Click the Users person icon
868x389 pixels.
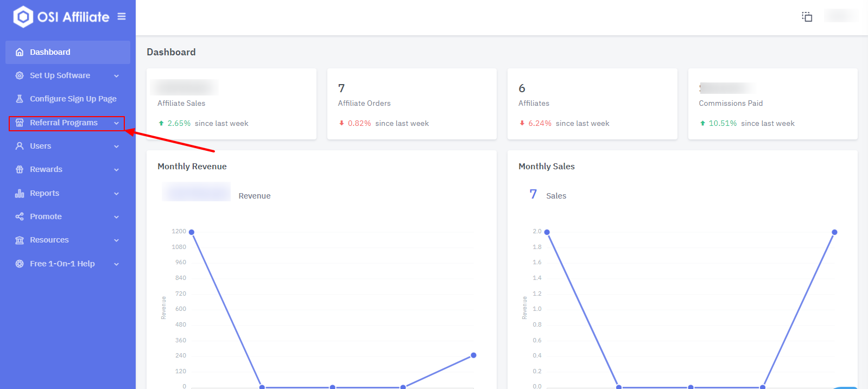pyautogui.click(x=20, y=146)
